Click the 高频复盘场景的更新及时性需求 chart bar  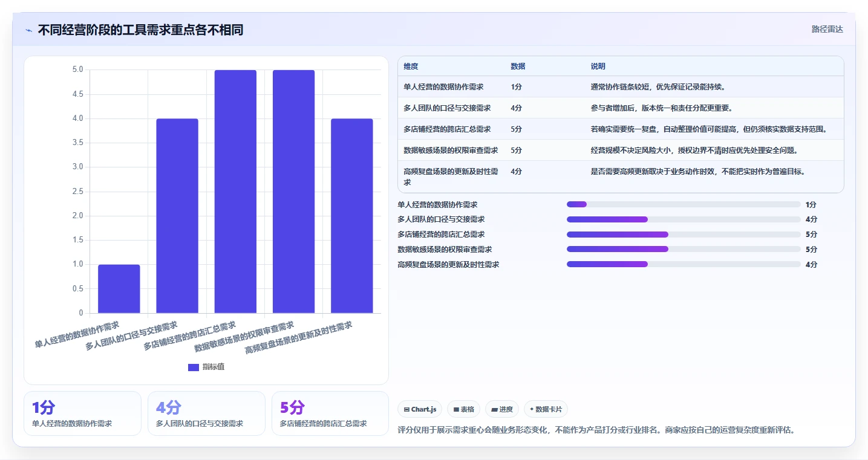tap(352, 216)
